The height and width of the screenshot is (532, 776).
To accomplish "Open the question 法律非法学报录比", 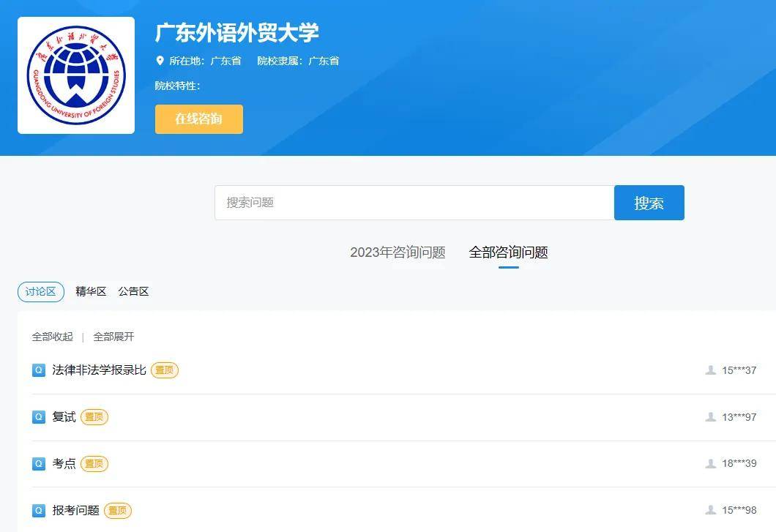I will pos(100,370).
